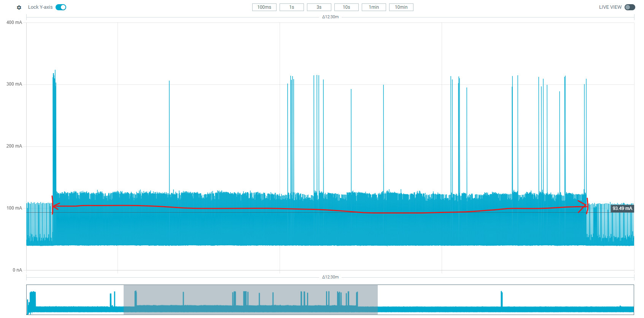Set the time window to 3s
Image resolution: width=644 pixels, height=318 pixels.
(x=319, y=7)
